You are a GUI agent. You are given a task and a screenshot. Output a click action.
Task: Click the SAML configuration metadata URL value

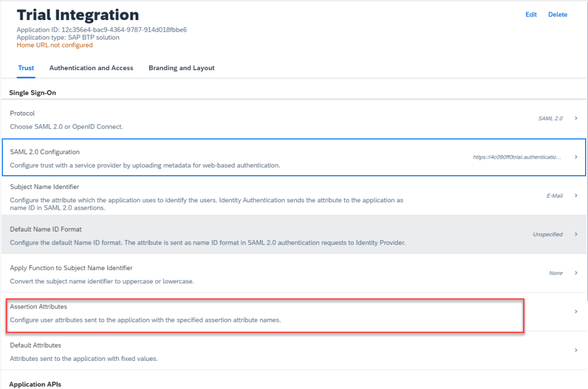coord(517,157)
